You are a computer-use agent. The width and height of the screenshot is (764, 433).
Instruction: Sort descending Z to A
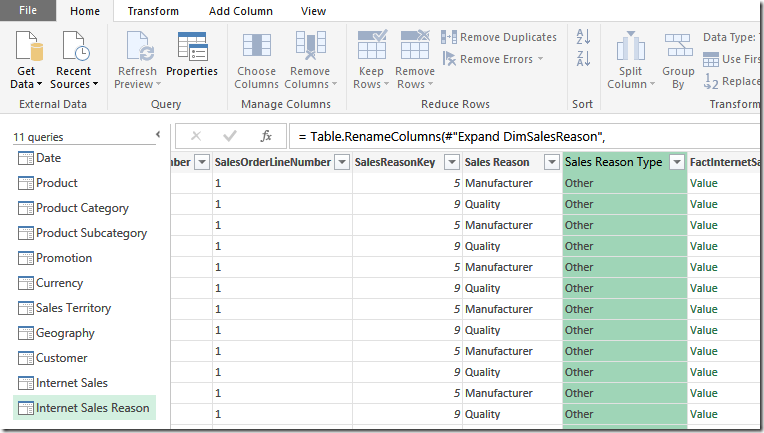click(x=583, y=58)
